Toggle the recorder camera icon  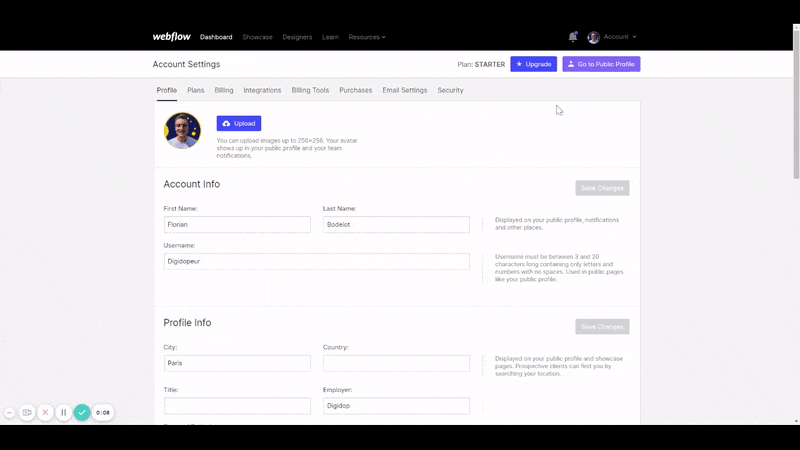tap(27, 412)
